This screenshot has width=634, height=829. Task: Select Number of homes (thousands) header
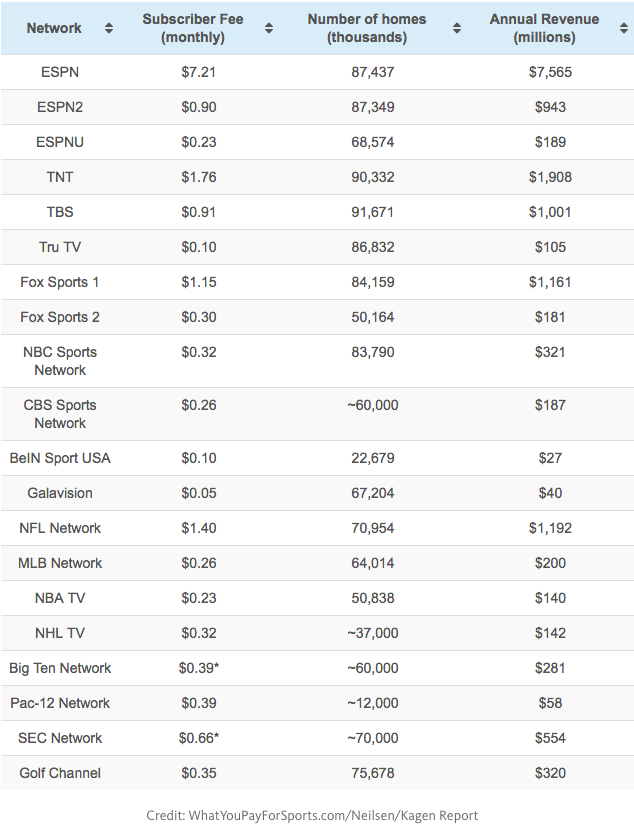[x=367, y=28]
